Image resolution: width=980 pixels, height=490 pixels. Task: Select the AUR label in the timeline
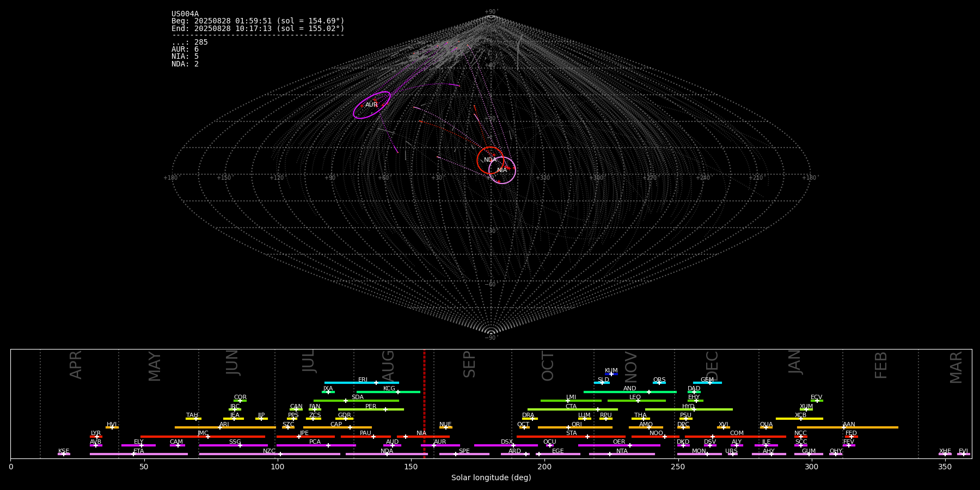[440, 442]
